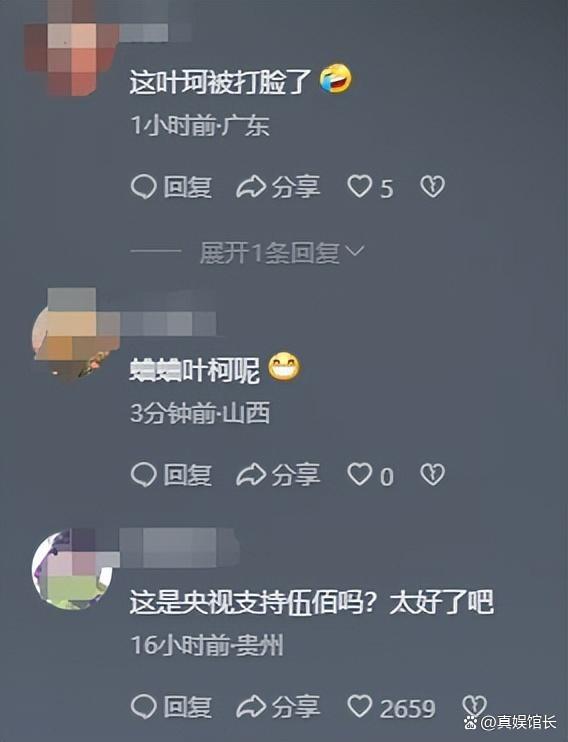The image size is (568, 742).
Task: Like the 广东 comment with 5 likes
Action: click(x=360, y=187)
